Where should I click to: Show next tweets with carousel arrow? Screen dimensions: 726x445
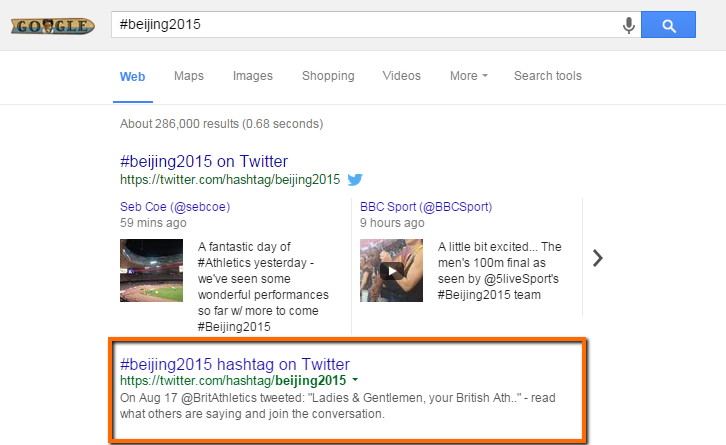pyautogui.click(x=598, y=258)
